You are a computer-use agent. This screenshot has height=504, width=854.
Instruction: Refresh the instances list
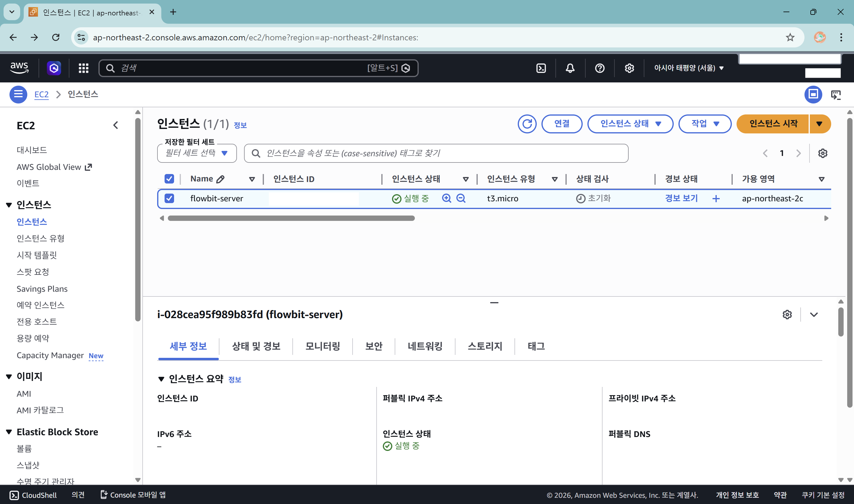click(527, 124)
